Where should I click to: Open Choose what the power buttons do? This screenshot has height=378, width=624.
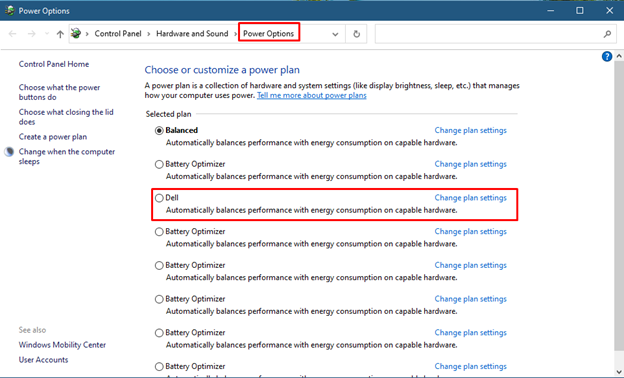59,92
